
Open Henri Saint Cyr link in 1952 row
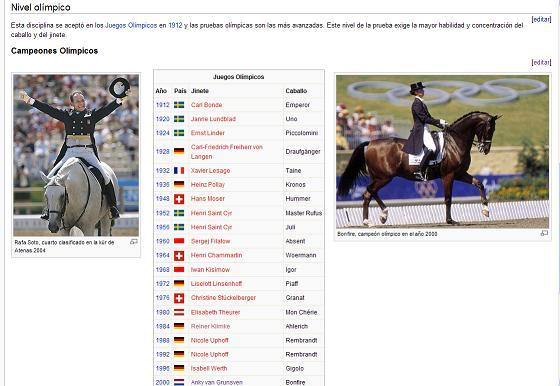click(x=211, y=213)
